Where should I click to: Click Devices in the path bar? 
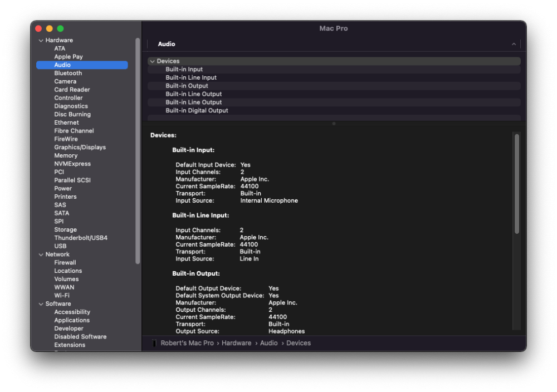(299, 344)
